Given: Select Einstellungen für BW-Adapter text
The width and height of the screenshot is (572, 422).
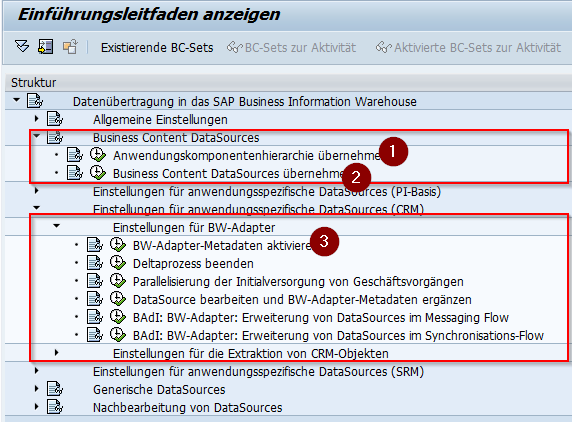Looking at the screenshot, I should 194,228.
